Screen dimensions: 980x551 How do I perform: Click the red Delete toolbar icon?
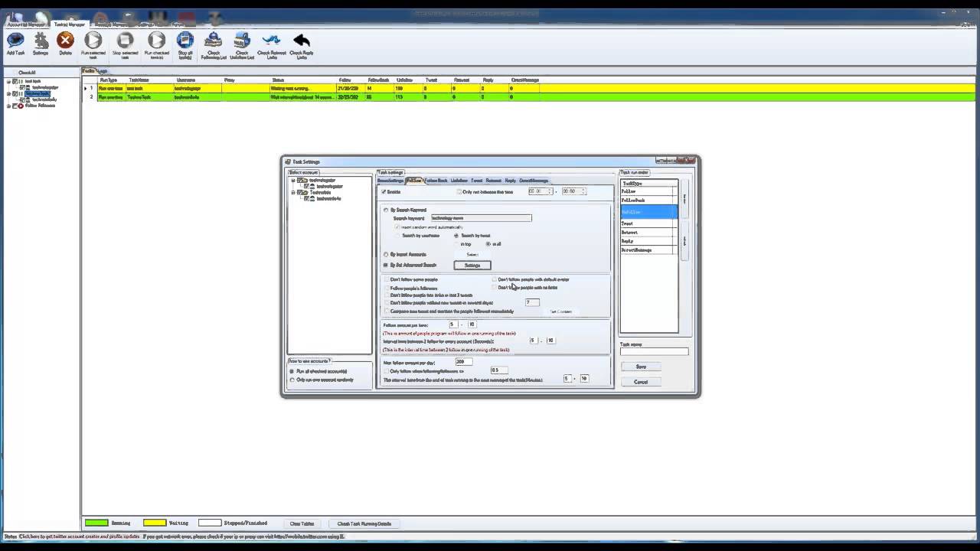(x=65, y=41)
